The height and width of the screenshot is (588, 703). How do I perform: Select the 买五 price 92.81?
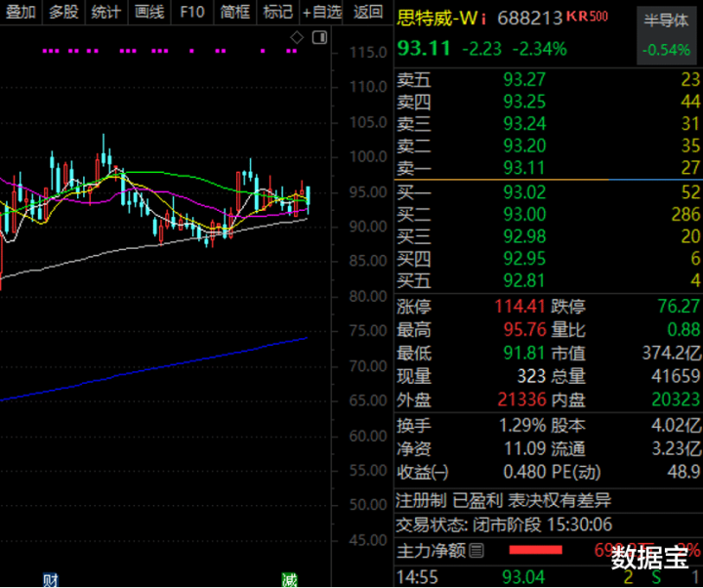pos(524,280)
